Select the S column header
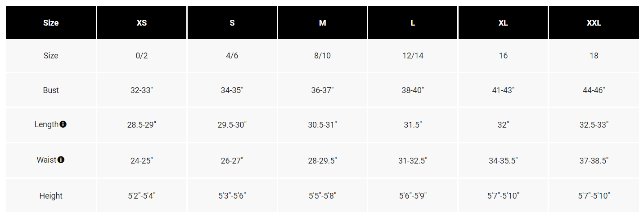Screen dimensions: 644x217 232,23
